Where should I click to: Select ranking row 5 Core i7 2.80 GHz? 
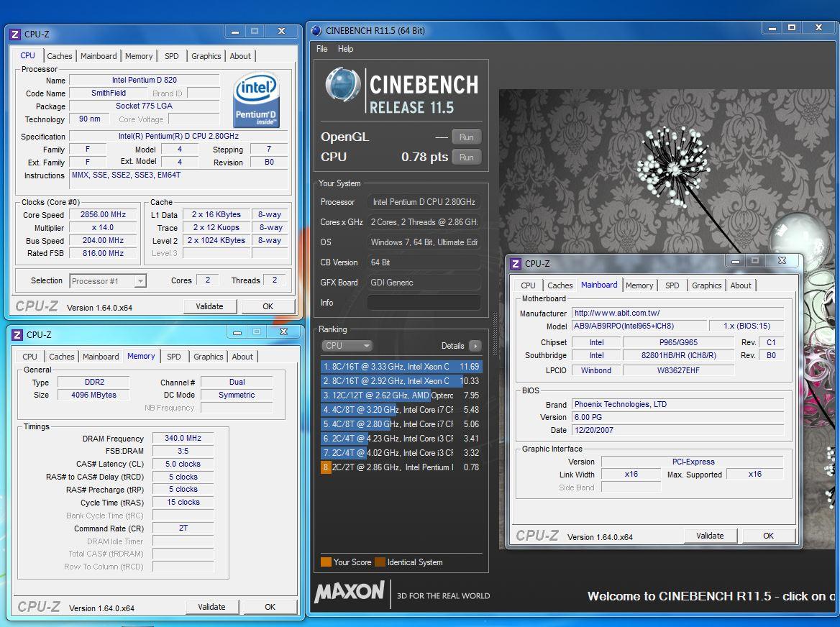(x=401, y=424)
